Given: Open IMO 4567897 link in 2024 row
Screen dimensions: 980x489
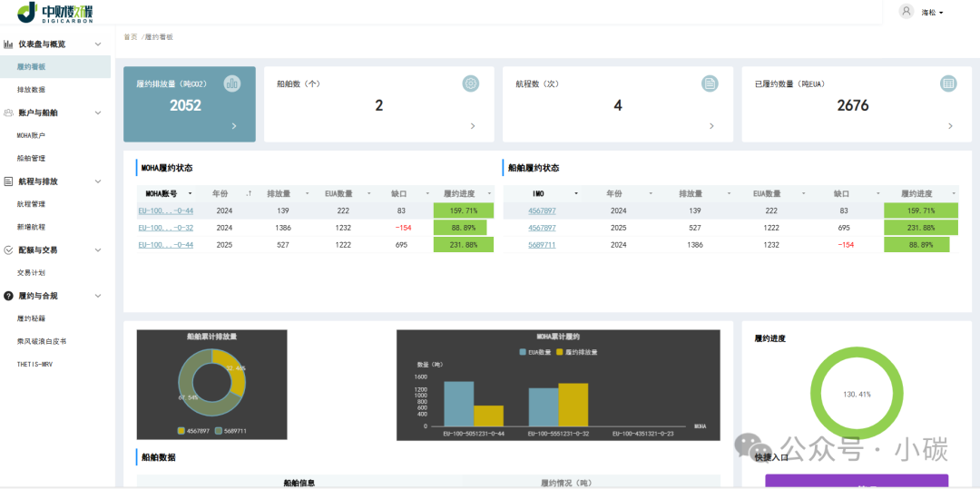Looking at the screenshot, I should 542,211.
